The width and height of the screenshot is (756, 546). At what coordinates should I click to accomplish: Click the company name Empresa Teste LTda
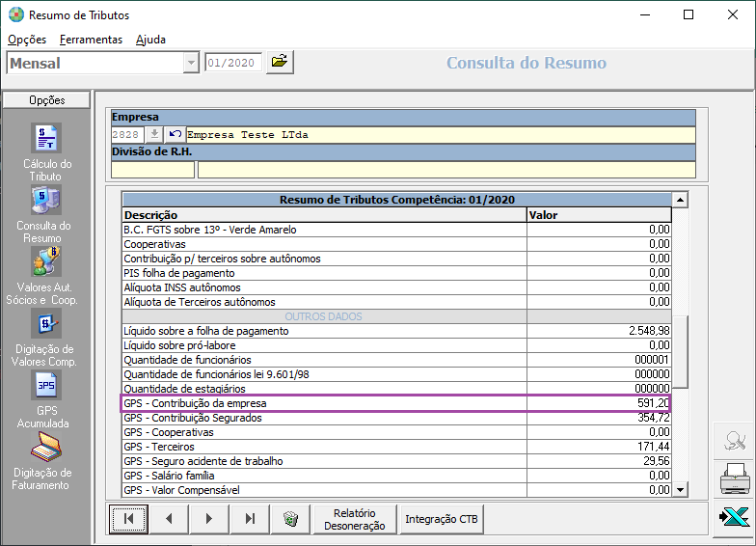click(x=247, y=135)
